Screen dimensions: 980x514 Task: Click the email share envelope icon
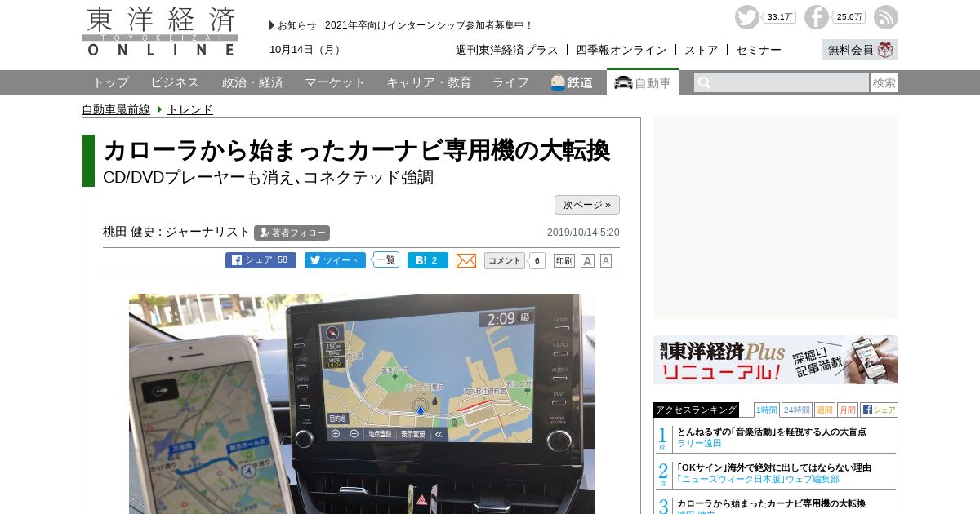coord(466,260)
